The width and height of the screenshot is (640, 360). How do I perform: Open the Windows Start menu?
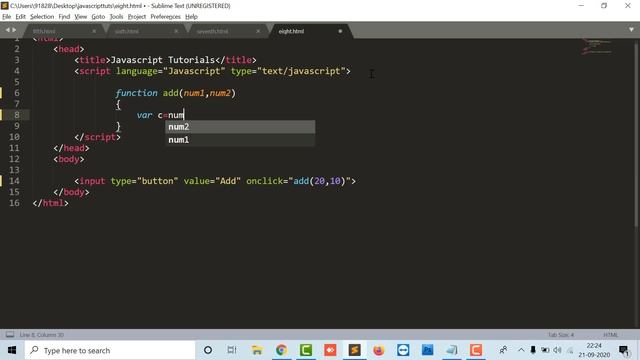(x=12, y=350)
